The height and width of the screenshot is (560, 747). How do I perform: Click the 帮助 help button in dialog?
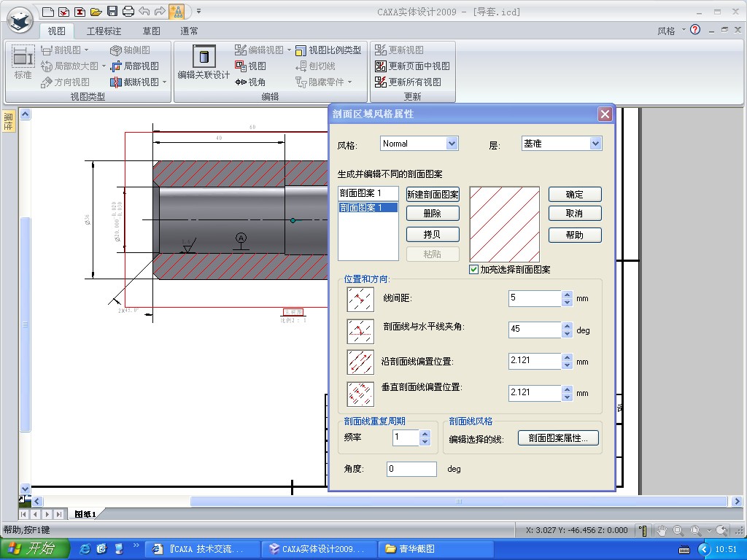pos(575,235)
